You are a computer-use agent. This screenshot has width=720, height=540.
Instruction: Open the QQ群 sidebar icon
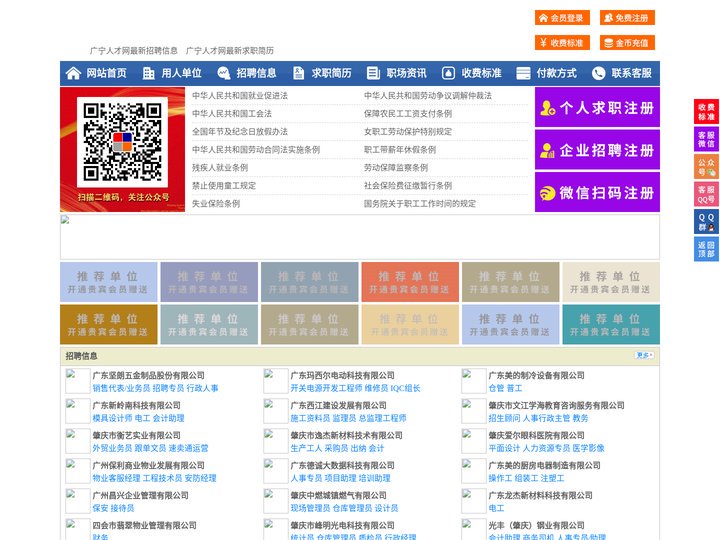coord(706,222)
